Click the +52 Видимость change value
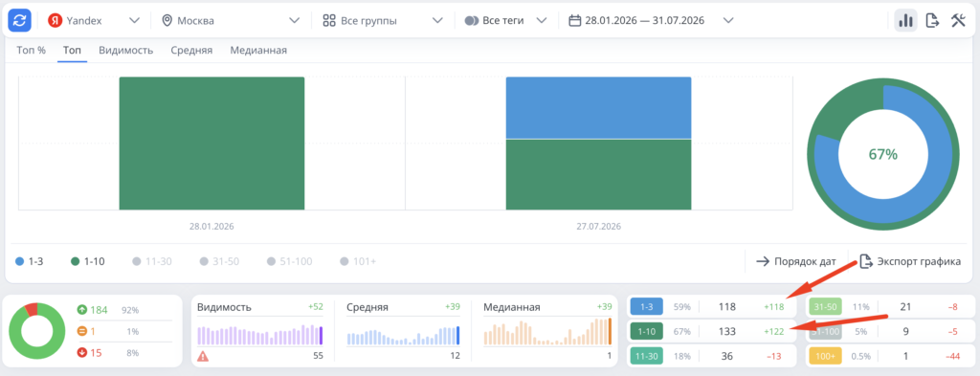 click(x=316, y=307)
